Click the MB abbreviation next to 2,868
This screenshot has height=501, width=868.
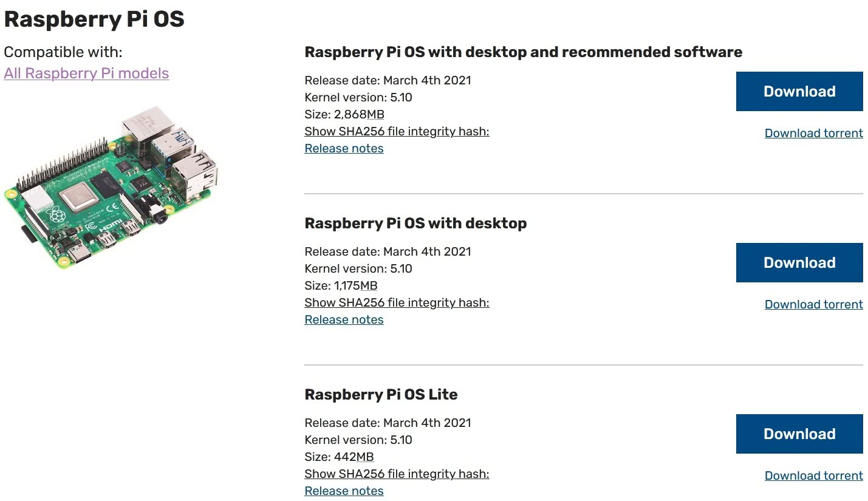pos(375,115)
